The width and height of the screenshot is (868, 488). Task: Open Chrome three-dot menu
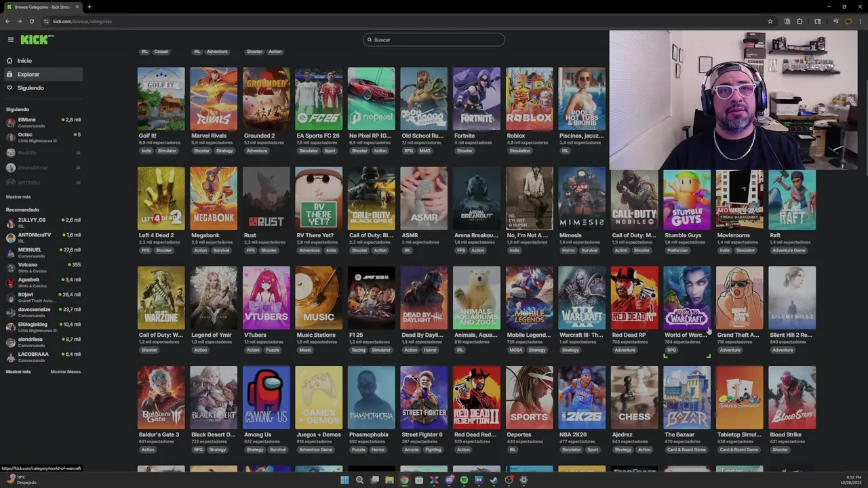(861, 21)
